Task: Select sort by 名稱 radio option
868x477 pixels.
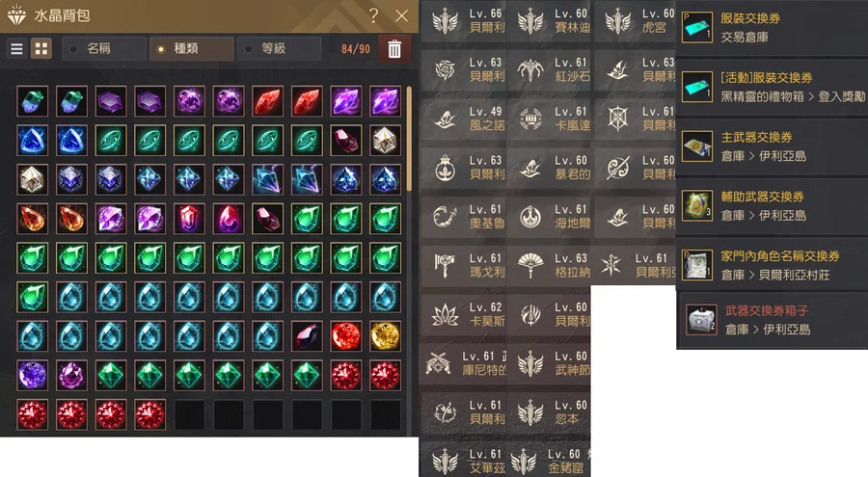Action: point(104,49)
